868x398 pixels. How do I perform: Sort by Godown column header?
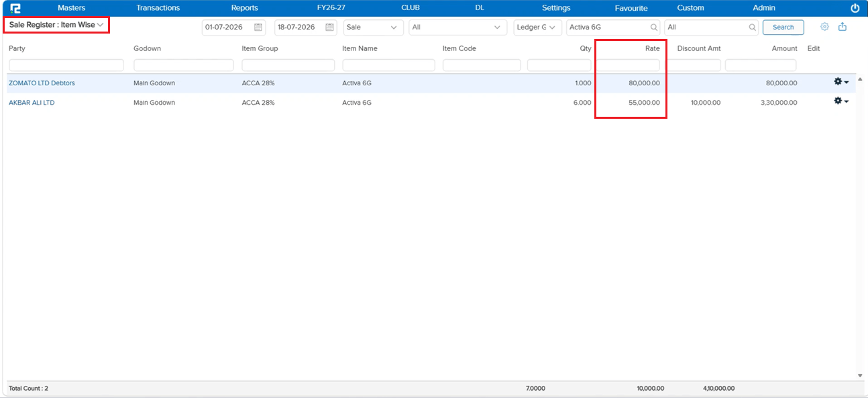[x=147, y=48]
